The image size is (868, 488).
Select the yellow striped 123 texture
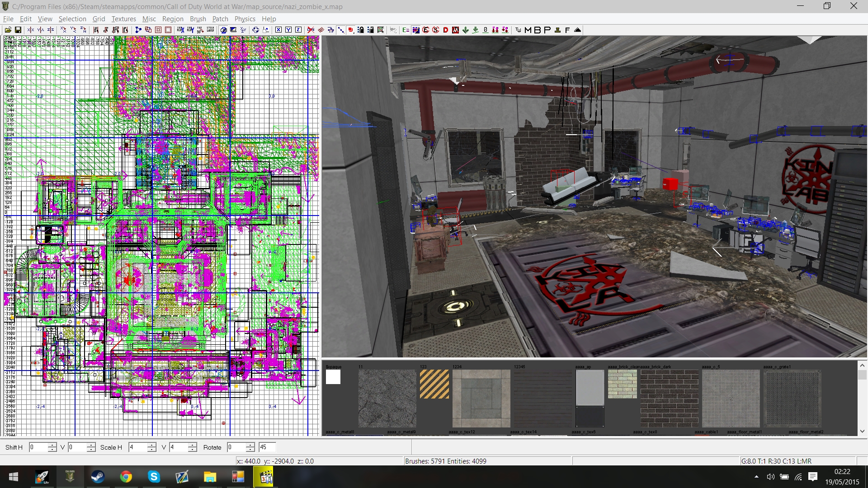click(434, 384)
